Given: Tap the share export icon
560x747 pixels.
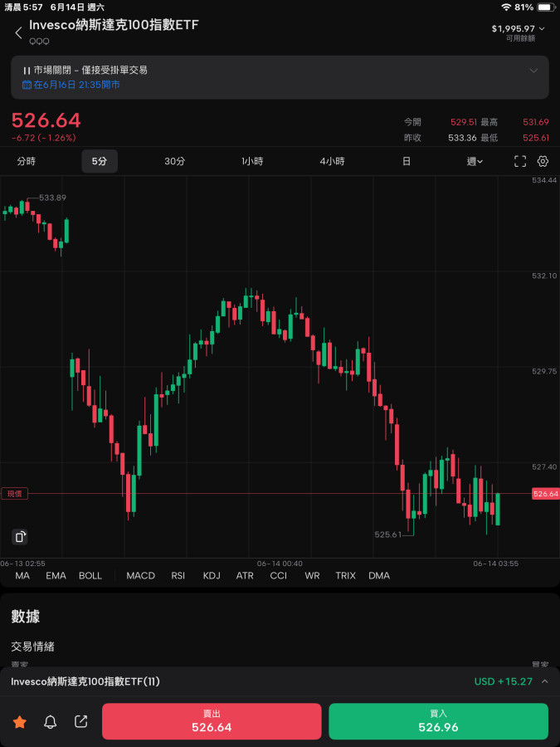Looking at the screenshot, I should click(x=81, y=722).
